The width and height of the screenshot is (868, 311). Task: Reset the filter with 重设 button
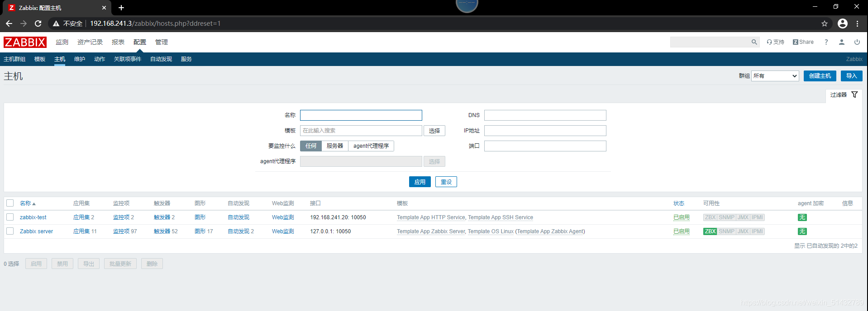pyautogui.click(x=446, y=182)
